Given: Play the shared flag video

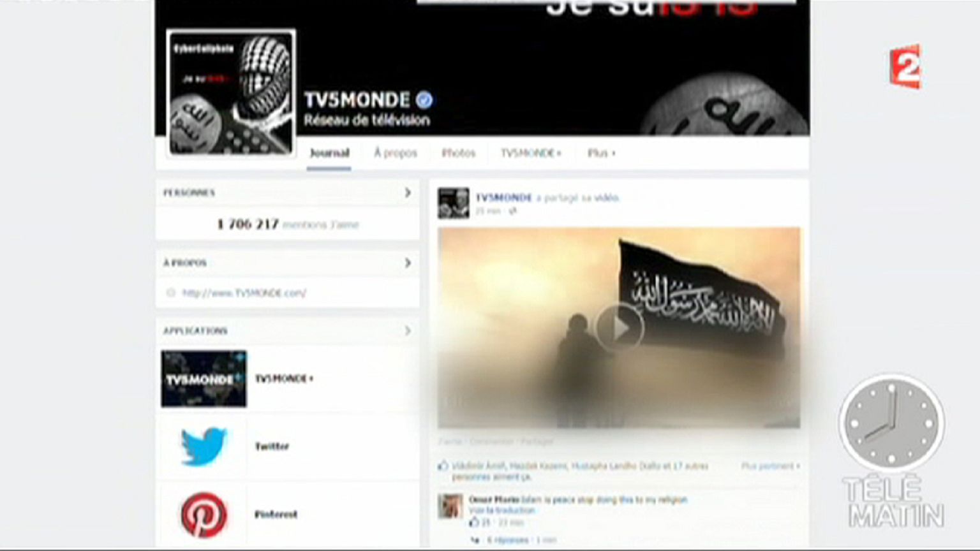Looking at the screenshot, I should tap(619, 328).
